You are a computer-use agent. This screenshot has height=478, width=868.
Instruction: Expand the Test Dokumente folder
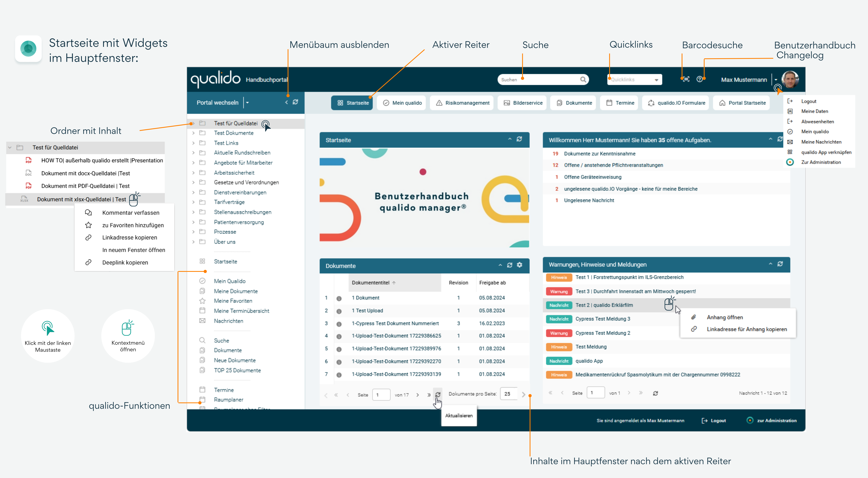point(193,133)
